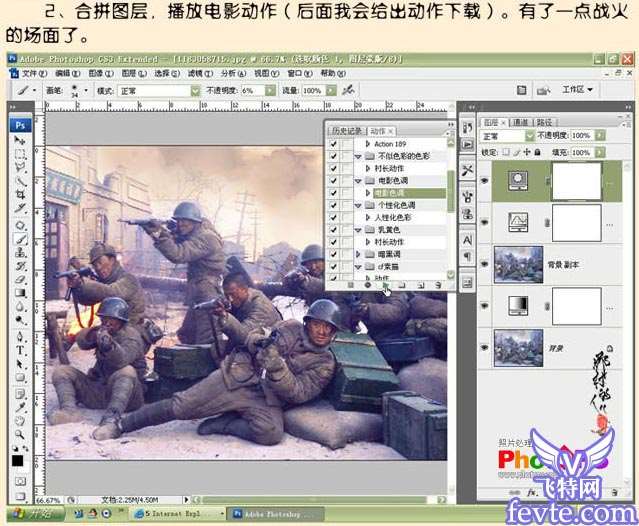Image resolution: width=639 pixels, height=526 pixels.
Task: Hide the gradient map adjustment layer
Action: click(485, 306)
